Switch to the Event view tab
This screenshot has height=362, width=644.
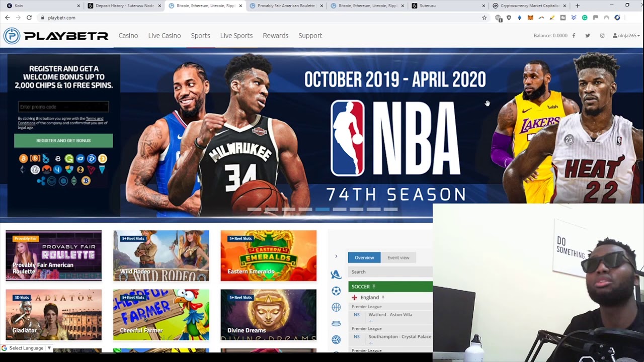pyautogui.click(x=398, y=257)
